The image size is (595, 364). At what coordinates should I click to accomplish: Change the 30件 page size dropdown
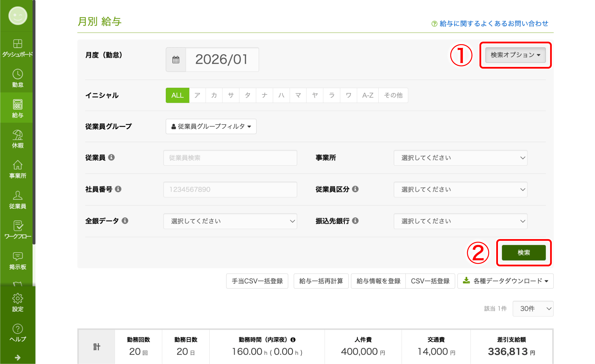tap(533, 309)
